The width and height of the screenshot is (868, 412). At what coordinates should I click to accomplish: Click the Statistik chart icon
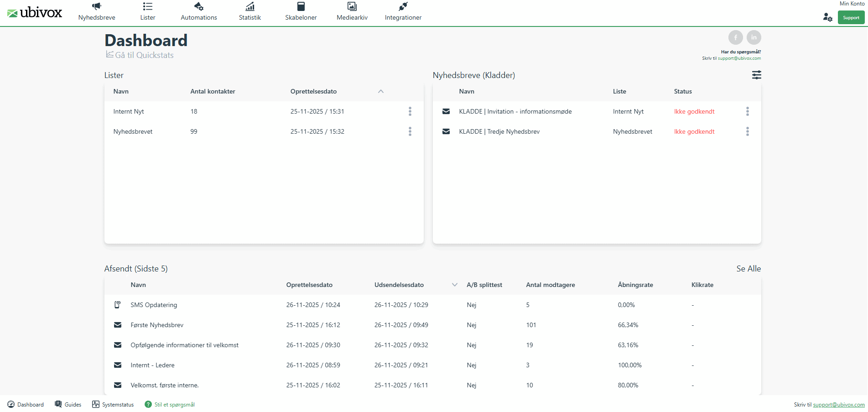[x=249, y=6]
